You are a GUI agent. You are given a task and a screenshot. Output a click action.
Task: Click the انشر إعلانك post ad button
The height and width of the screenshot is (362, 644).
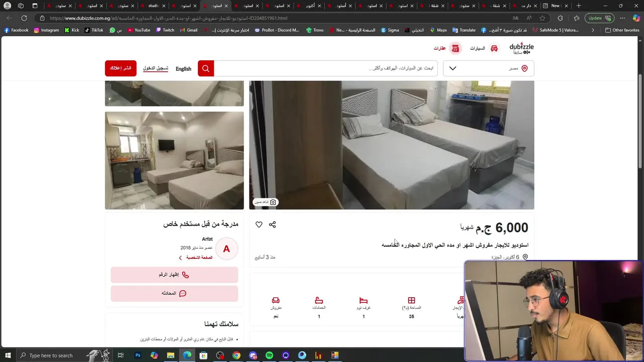(x=121, y=68)
